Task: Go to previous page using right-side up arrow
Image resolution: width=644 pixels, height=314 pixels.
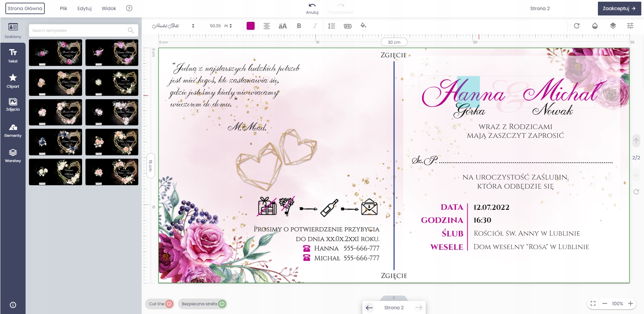Action: coord(636,141)
